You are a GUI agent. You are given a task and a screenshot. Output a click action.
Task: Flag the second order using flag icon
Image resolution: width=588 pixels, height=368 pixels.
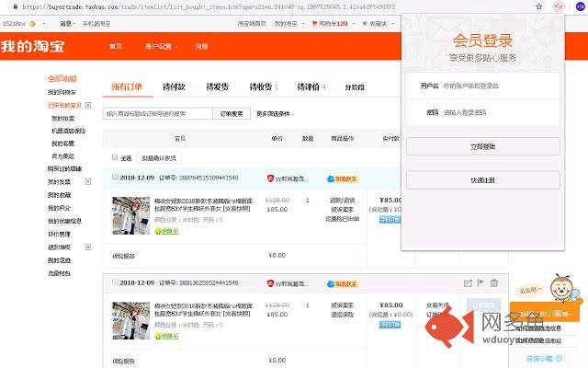click(481, 283)
